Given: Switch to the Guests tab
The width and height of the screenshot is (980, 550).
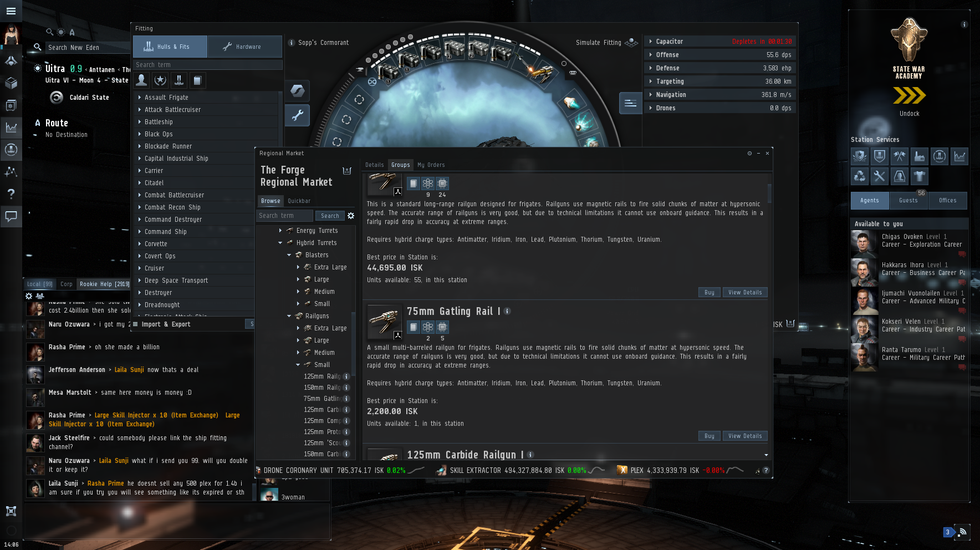Looking at the screenshot, I should point(908,200).
